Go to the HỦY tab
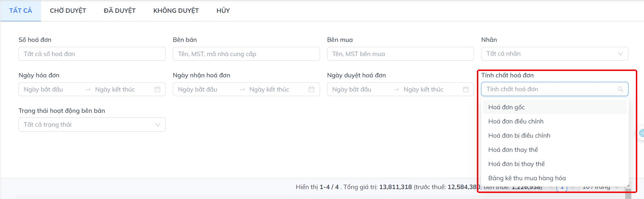 click(x=223, y=11)
